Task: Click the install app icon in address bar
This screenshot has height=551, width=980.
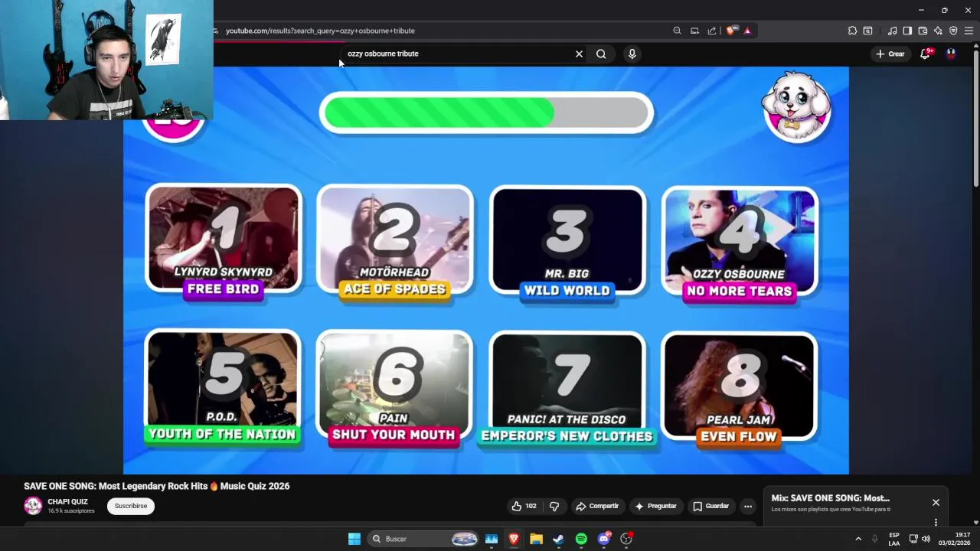Action: coord(694,31)
